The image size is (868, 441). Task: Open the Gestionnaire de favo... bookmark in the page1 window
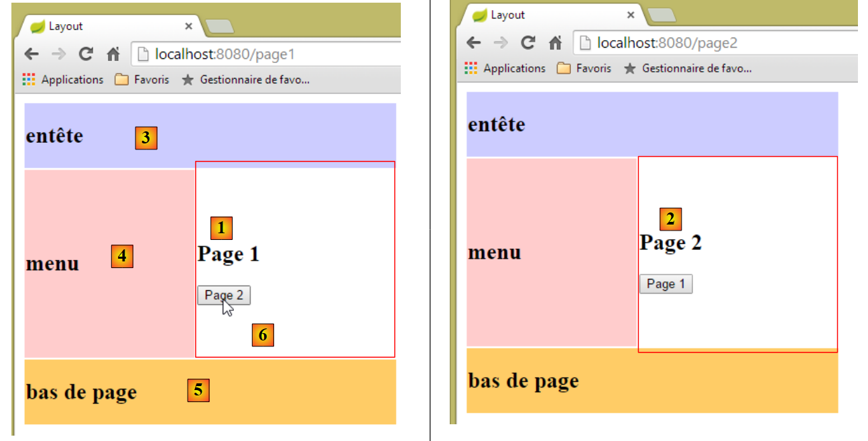(x=245, y=80)
